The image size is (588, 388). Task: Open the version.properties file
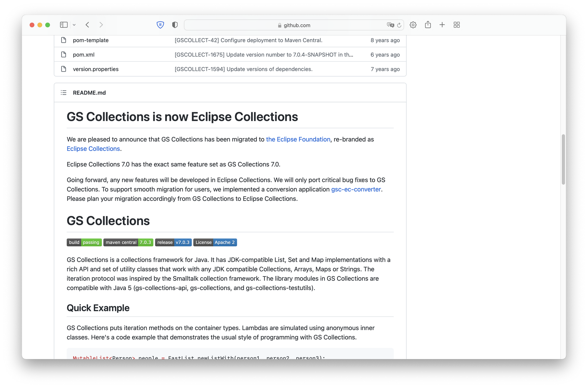coord(96,69)
